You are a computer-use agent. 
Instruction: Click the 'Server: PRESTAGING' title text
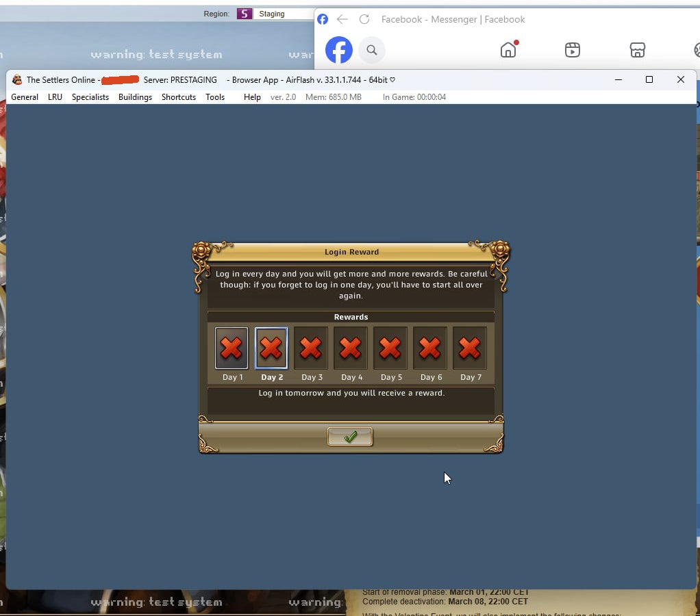(180, 80)
